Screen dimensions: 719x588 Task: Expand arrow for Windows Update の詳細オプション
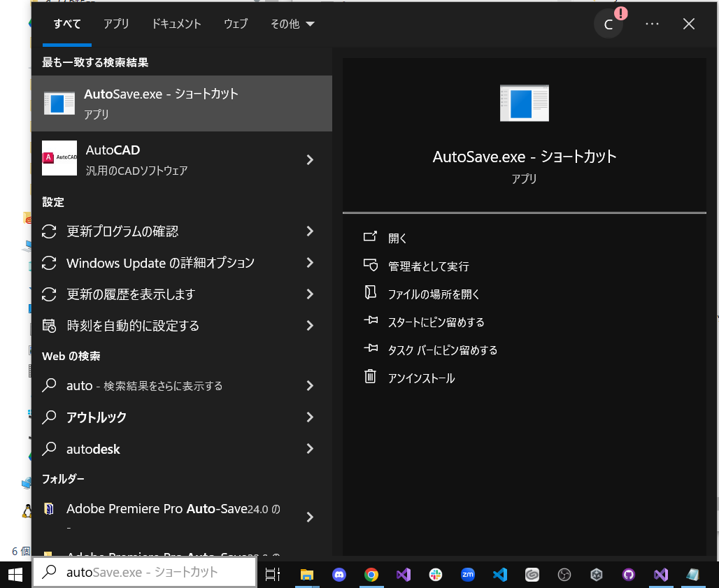(310, 263)
